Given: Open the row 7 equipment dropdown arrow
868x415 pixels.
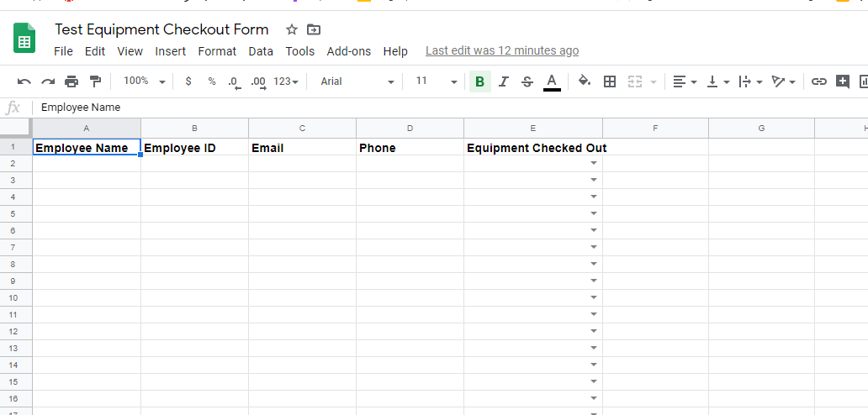Looking at the screenshot, I should click(x=594, y=247).
